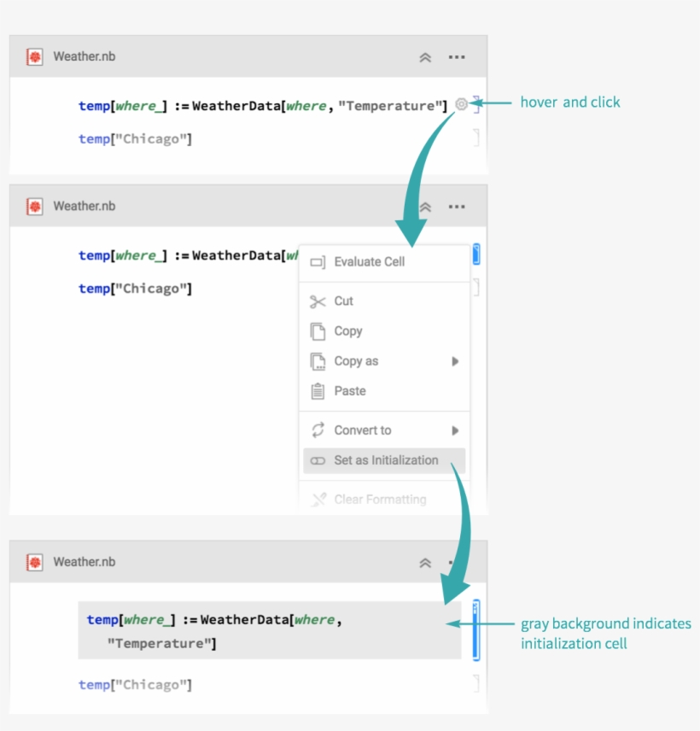Select Copy in the context menu
Image resolution: width=700 pixels, height=731 pixels.
pos(348,331)
